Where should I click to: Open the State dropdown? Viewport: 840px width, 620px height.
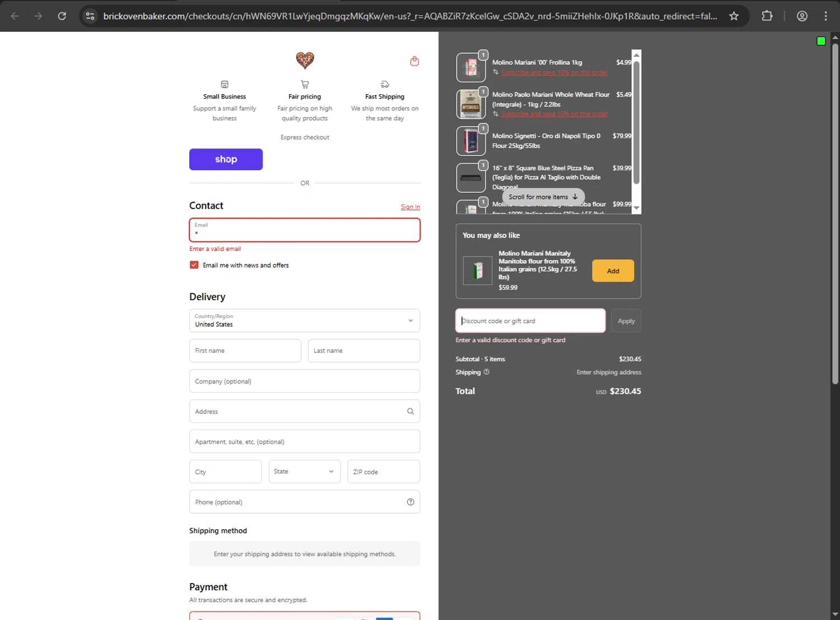coord(305,472)
